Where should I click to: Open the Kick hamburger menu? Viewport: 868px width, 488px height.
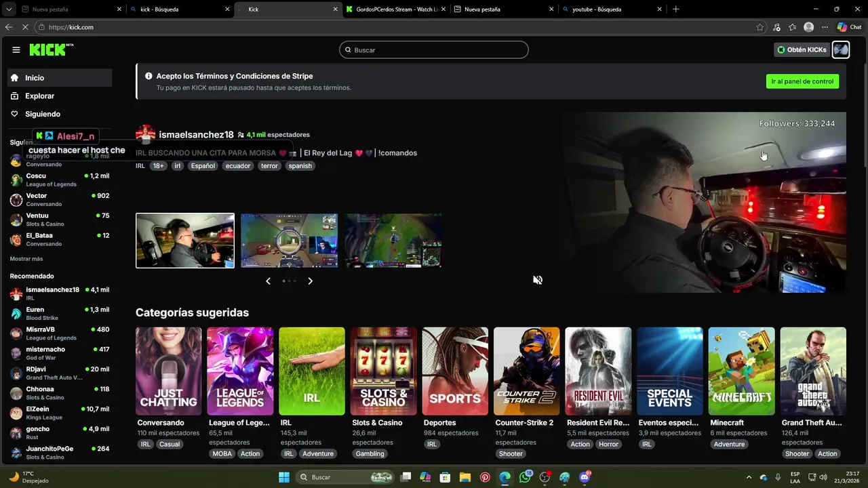16,49
